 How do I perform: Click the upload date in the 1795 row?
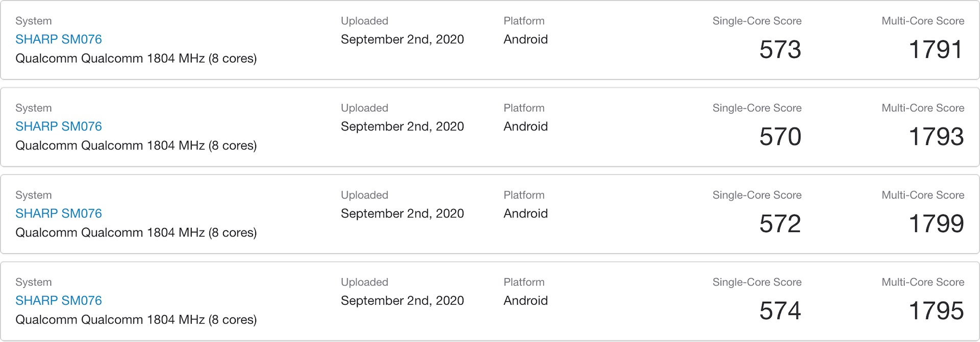(x=402, y=301)
